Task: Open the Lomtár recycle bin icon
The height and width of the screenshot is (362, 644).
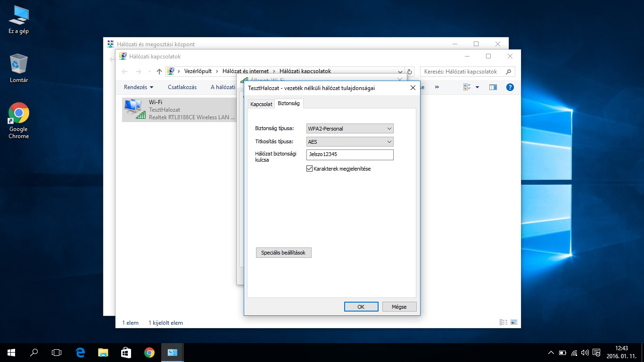Action: click(x=19, y=67)
